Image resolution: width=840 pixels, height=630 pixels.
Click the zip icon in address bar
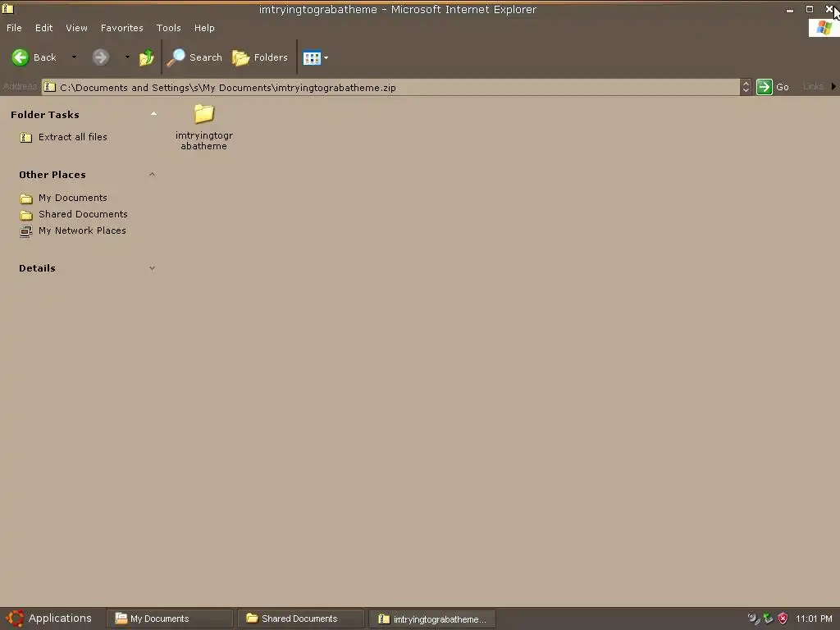click(x=50, y=87)
